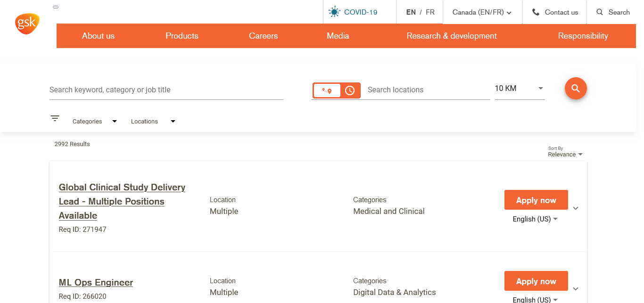Open the Research & development menu
644x303 pixels.
coord(451,36)
